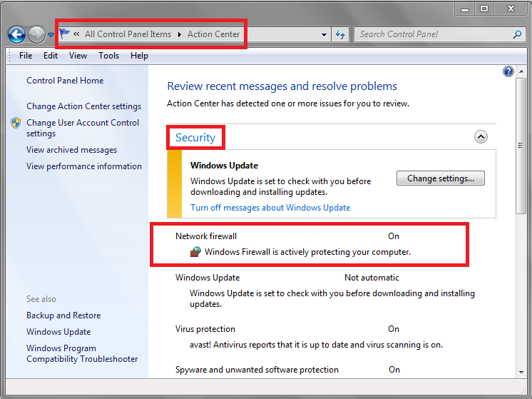The image size is (532, 399).
Task: Click the Not automatic status text
Action: coord(372,278)
